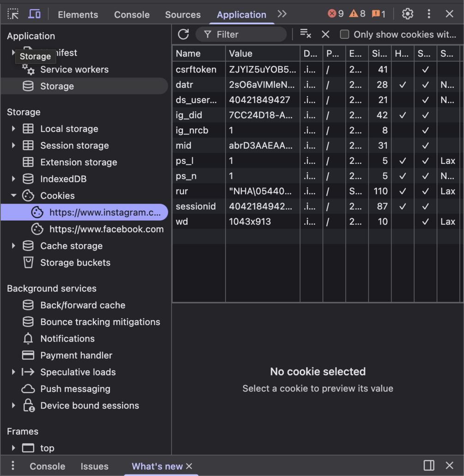Expand Device bound sessions node

(13, 405)
